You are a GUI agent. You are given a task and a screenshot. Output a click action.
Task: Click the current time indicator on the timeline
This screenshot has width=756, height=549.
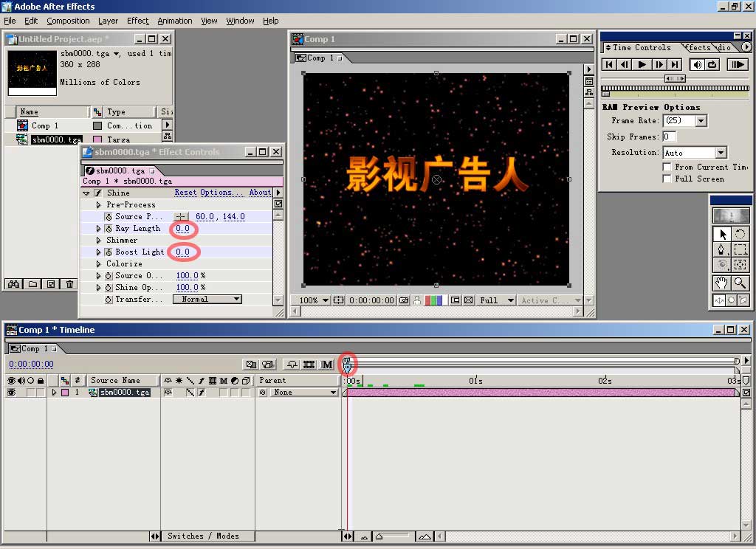[348, 363]
